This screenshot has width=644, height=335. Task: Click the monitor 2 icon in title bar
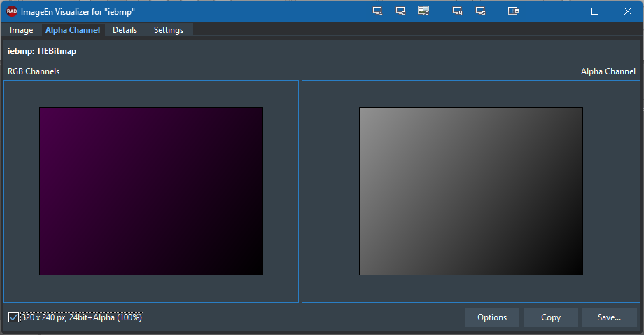pyautogui.click(x=400, y=11)
